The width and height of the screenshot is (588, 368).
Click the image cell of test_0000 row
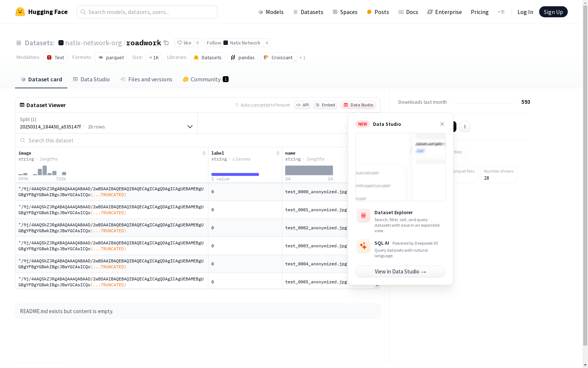pos(112,192)
